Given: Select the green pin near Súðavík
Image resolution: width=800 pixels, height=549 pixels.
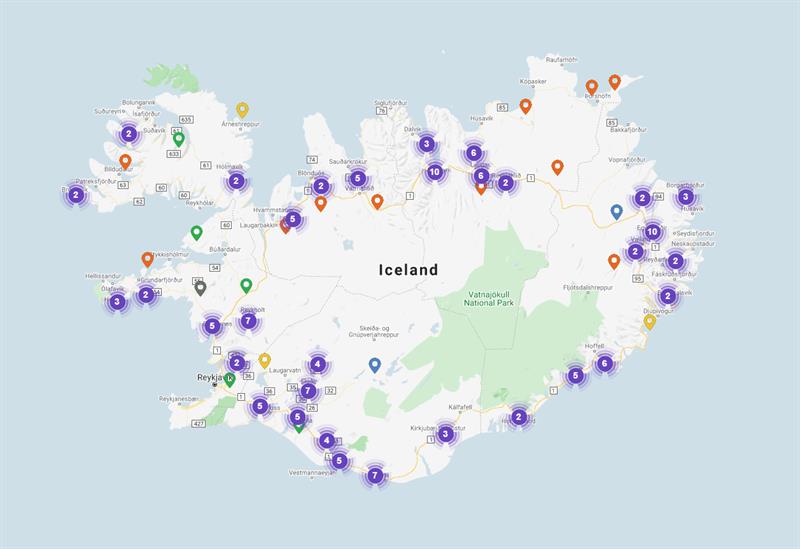Looking at the screenshot, I should 179,139.
